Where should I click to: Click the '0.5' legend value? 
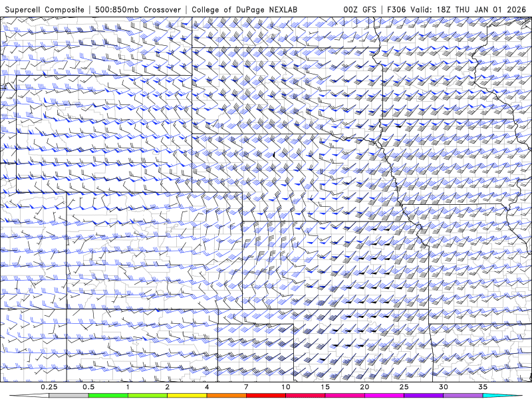[x=88, y=387]
